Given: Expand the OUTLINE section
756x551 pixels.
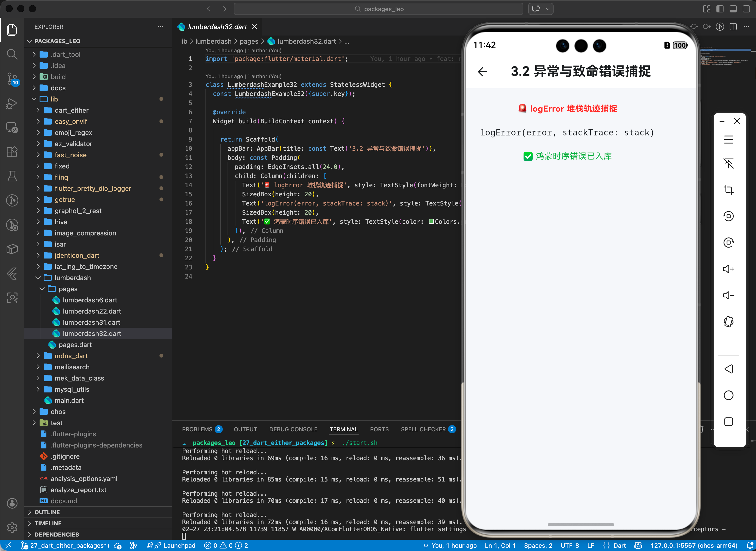Looking at the screenshot, I should click(47, 512).
